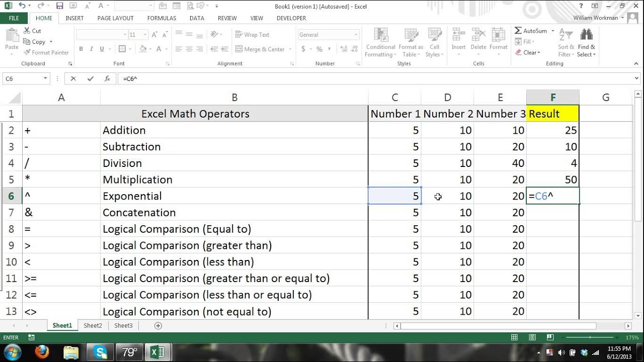The height and width of the screenshot is (362, 644).
Task: Click the Format Painter brush
Action: point(26,52)
